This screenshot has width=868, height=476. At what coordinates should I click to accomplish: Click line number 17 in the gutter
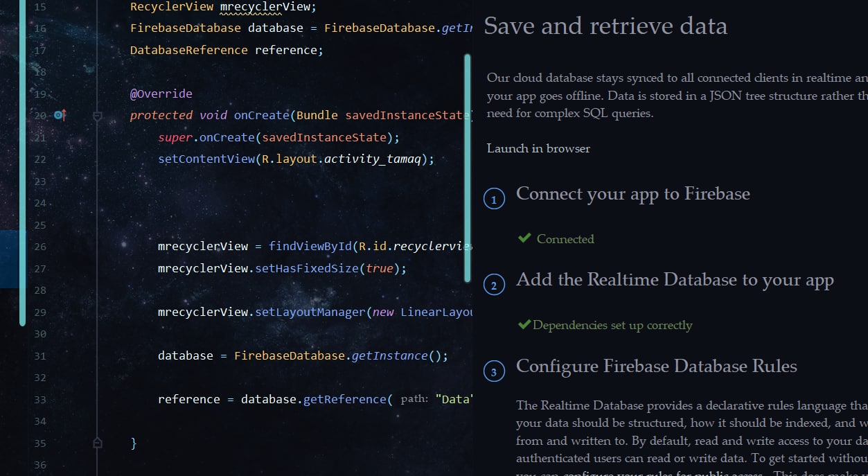point(39,51)
